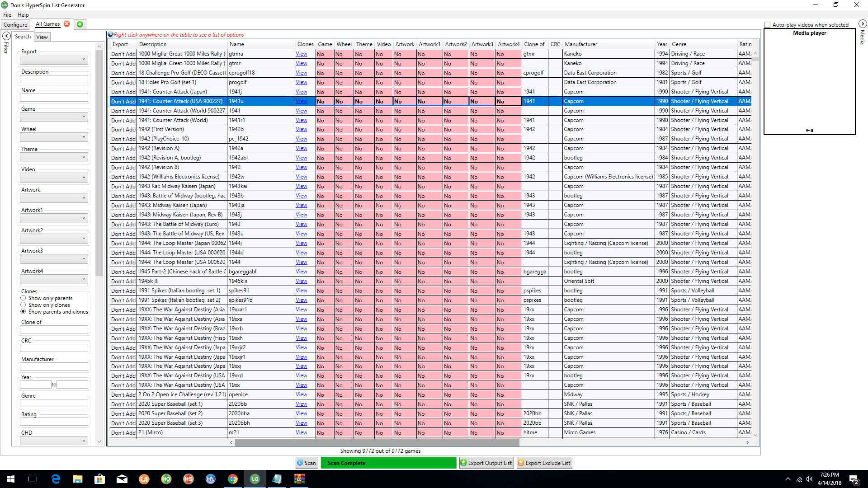The width and height of the screenshot is (868, 488).
Task: Click the volume icon in the system tray
Action: click(809, 479)
